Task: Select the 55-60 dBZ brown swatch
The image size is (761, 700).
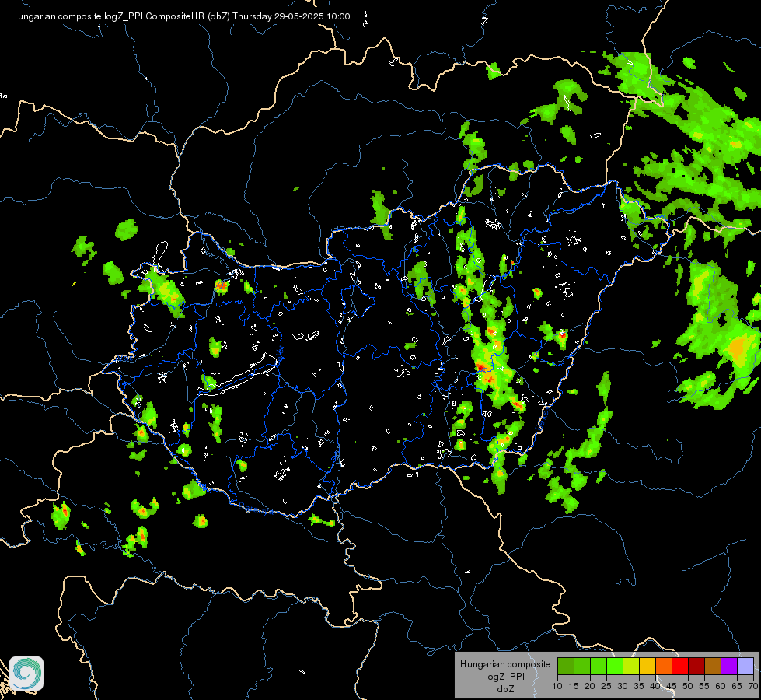Action: (713, 666)
